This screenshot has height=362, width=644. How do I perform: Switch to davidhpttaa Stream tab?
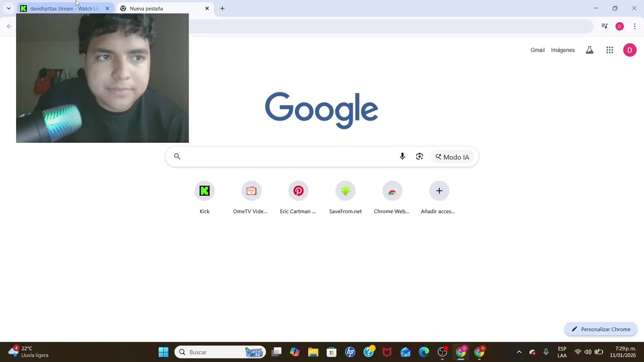point(64,9)
